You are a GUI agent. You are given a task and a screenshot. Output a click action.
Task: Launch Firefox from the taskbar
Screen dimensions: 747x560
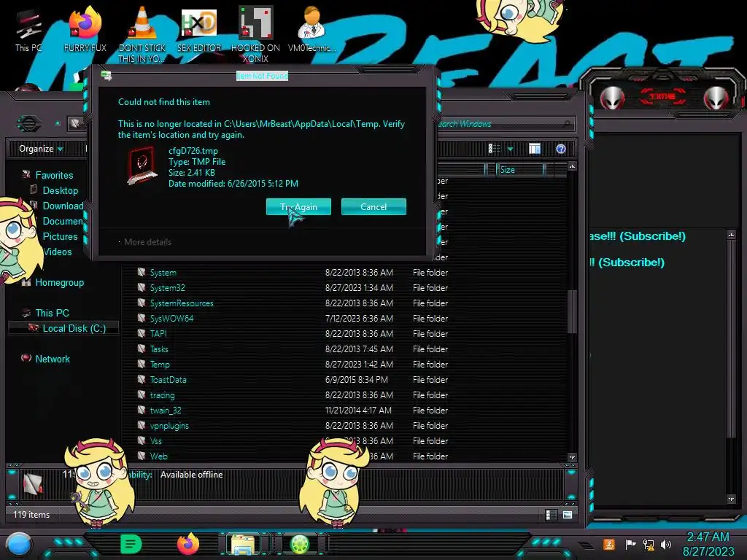pos(187,544)
